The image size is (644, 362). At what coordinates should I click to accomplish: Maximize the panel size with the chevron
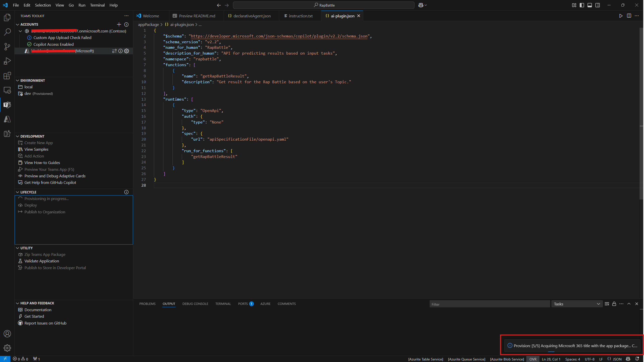click(x=629, y=304)
